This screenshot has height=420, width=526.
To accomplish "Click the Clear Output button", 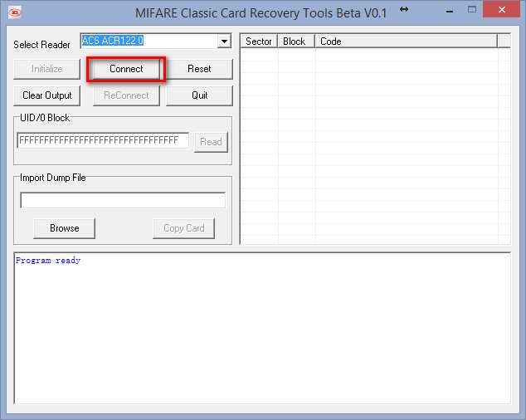I will [x=47, y=95].
